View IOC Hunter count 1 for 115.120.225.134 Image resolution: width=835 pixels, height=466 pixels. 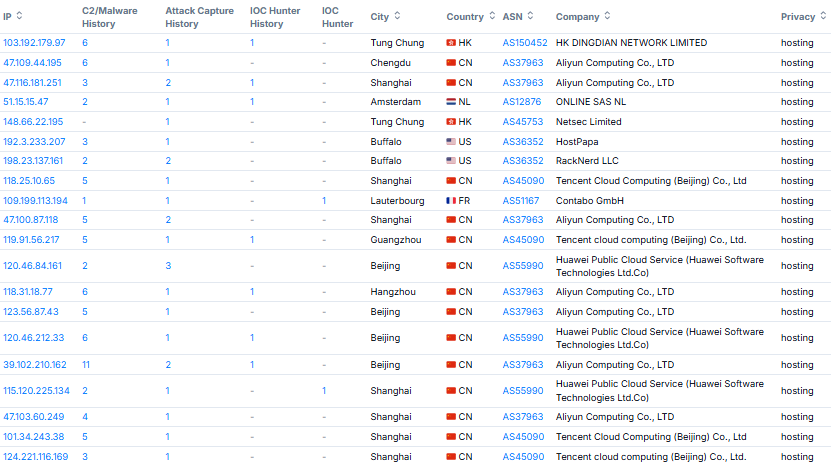coord(324,391)
